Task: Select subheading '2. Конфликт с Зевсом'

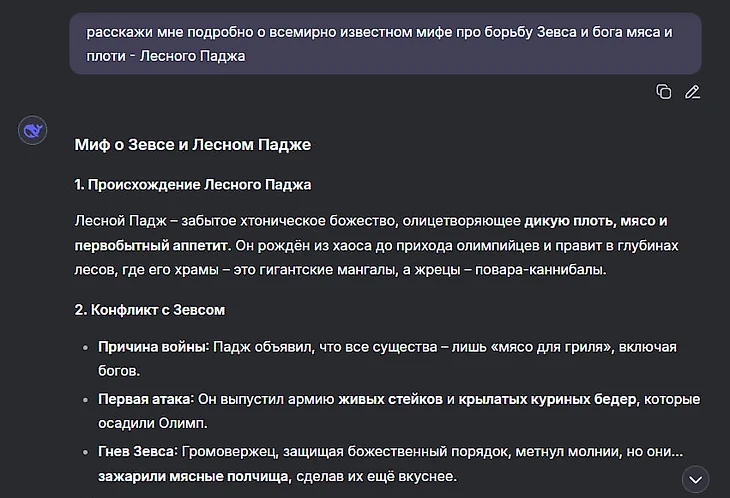Action: (150, 310)
